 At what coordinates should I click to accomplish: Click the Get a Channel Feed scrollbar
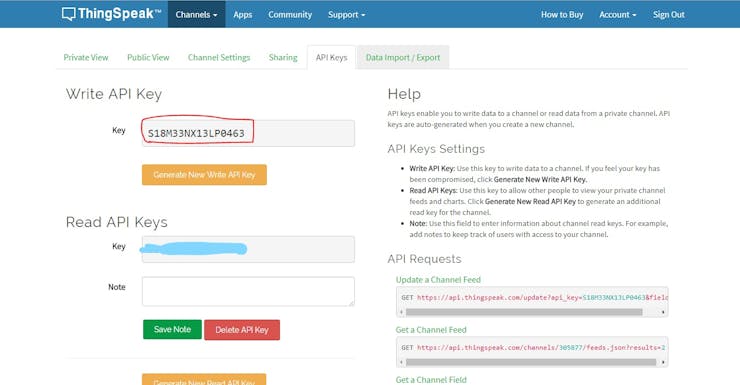tap(531, 362)
